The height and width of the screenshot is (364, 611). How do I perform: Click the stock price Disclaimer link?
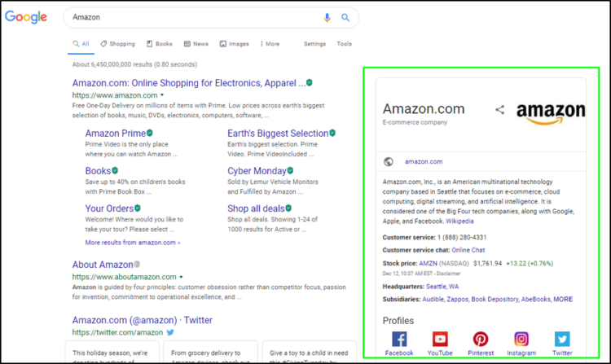click(448, 274)
